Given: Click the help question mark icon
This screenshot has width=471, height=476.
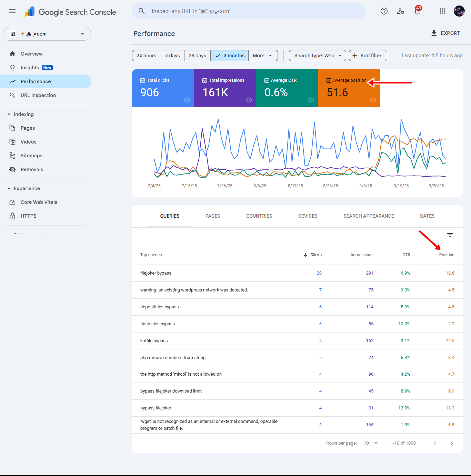Looking at the screenshot, I should tap(384, 11).
